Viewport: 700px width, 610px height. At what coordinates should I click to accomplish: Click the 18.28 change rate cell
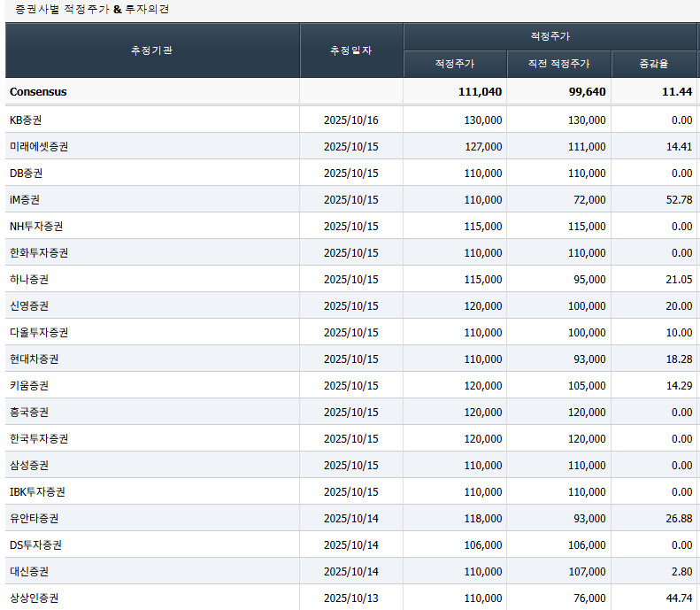click(x=679, y=359)
